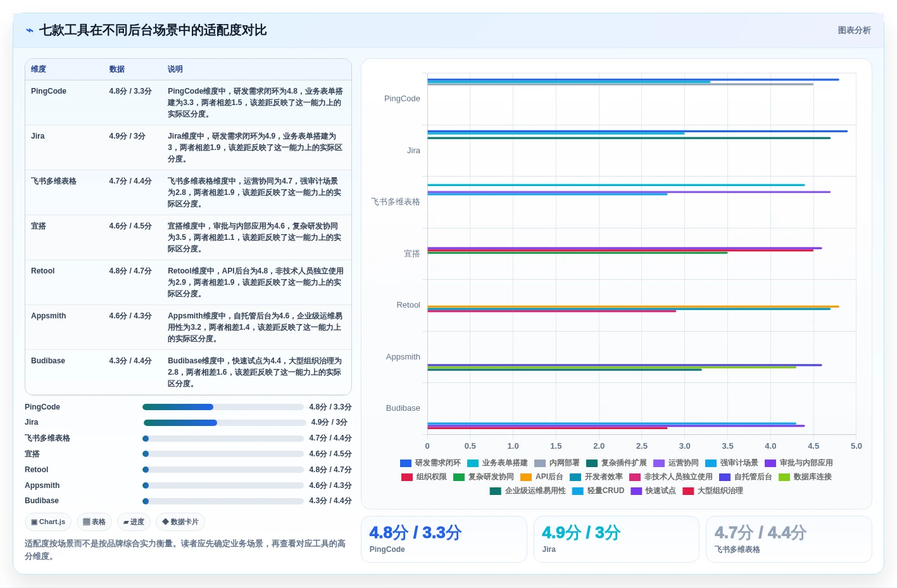The image size is (897, 588).
Task: Toggle the 快速试点 legend item
Action: coord(653,491)
